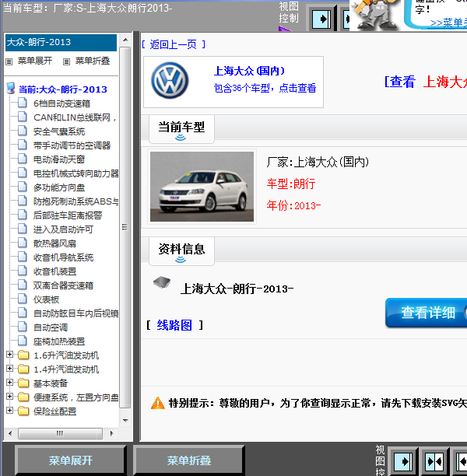Click the wifi-style icon under 资料信息
The image size is (467, 476).
pos(181,259)
